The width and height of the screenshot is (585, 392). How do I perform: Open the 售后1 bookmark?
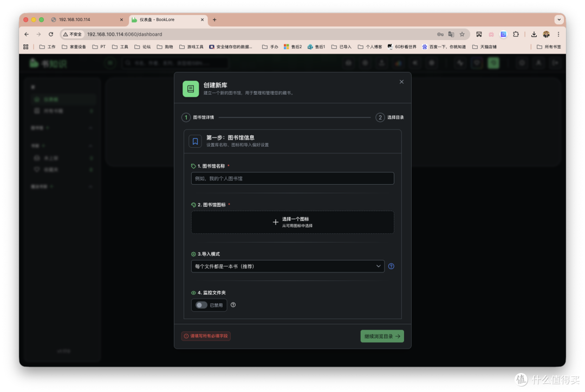tap(316, 47)
